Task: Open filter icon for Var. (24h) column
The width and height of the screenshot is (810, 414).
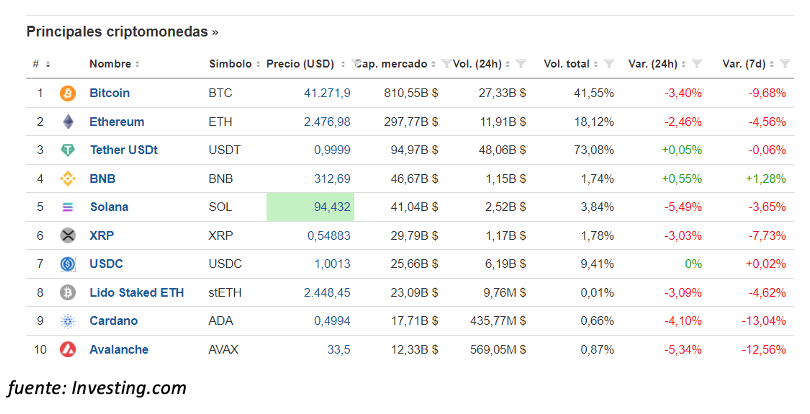Action: click(x=696, y=64)
